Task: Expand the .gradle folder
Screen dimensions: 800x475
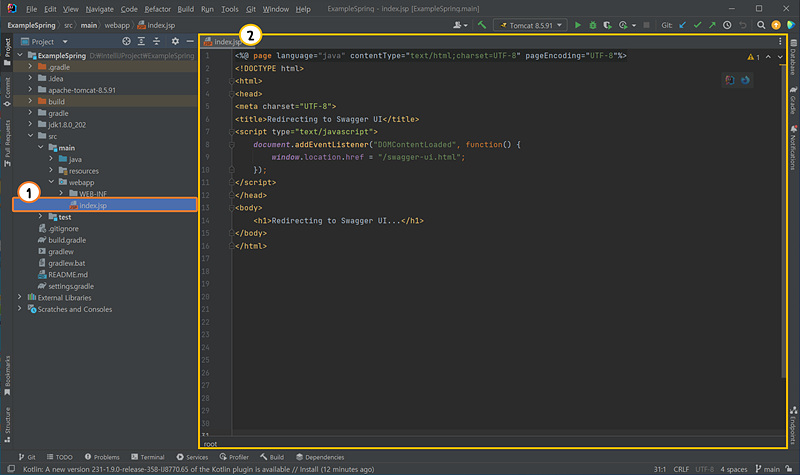Action: pyautogui.click(x=30, y=67)
